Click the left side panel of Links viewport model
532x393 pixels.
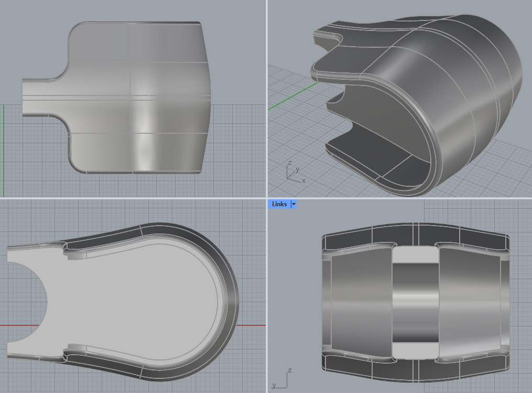click(362, 302)
